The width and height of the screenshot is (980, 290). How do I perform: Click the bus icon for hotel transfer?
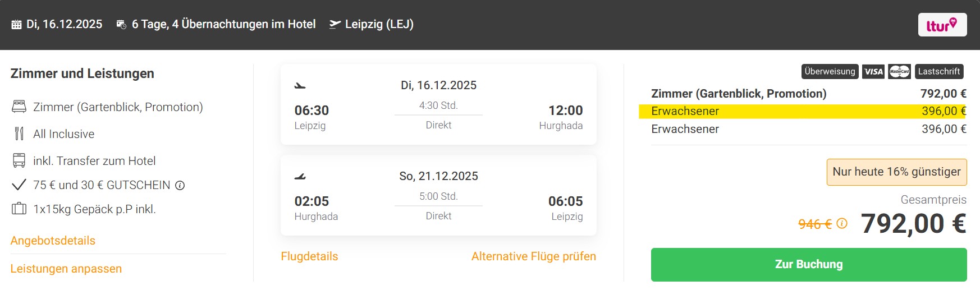19,160
